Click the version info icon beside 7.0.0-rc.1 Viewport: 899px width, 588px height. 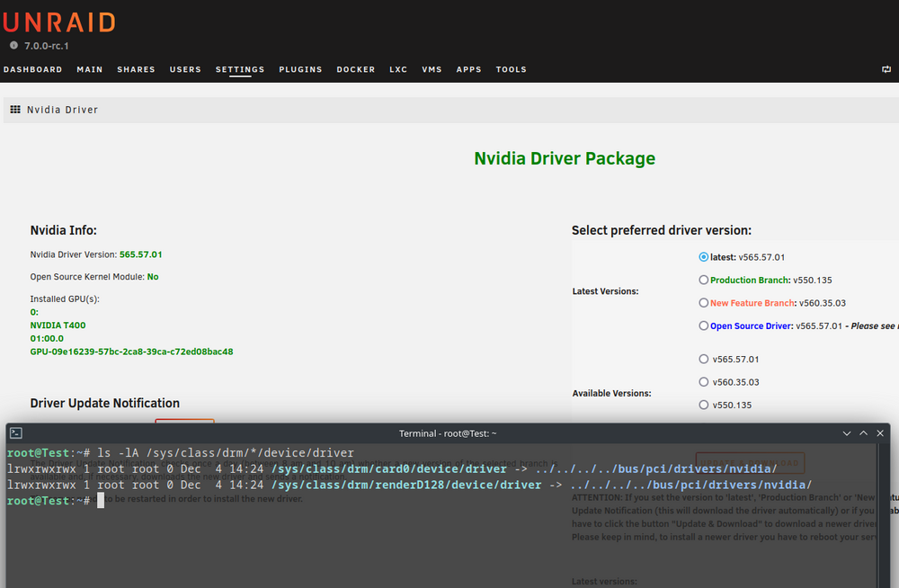[13, 45]
